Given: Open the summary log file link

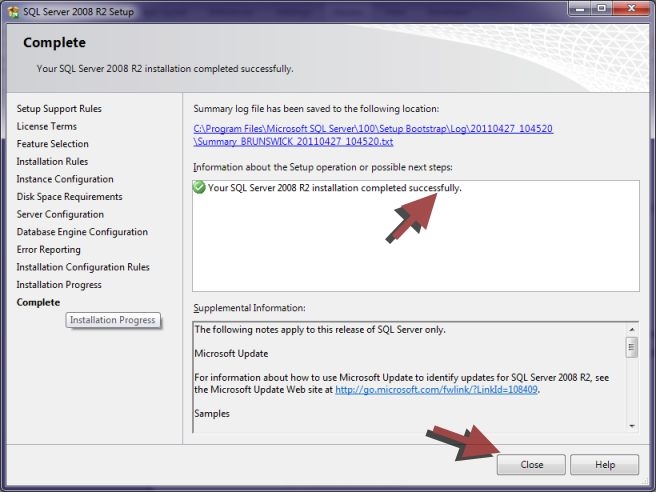Looking at the screenshot, I should (373, 135).
